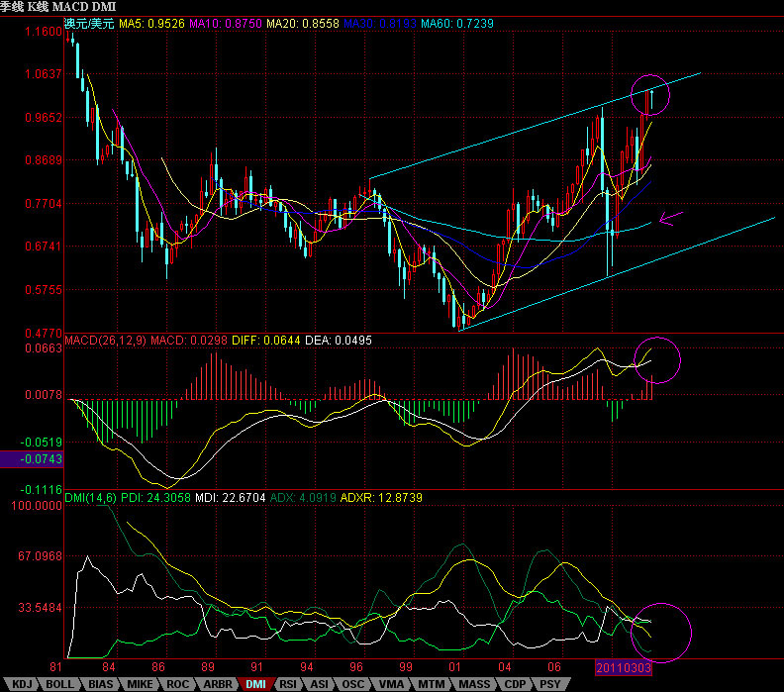Click the MA10: 0.8750 legend value
Viewport: 784px width, 692px height.
[x=226, y=24]
